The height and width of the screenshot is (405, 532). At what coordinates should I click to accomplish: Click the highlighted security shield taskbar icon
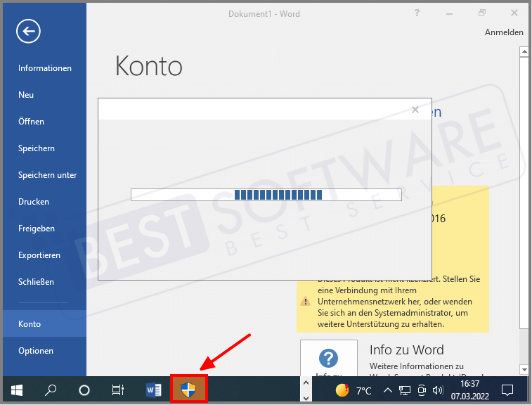(188, 390)
